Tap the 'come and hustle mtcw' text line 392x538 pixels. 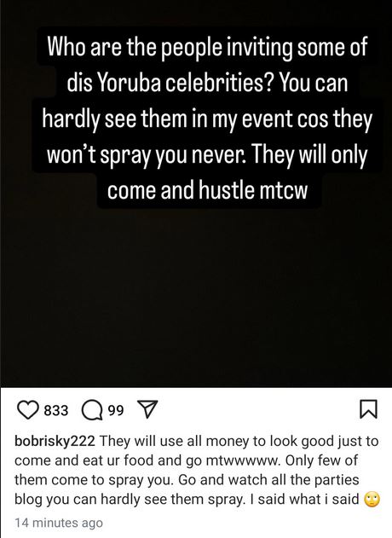[x=207, y=191]
